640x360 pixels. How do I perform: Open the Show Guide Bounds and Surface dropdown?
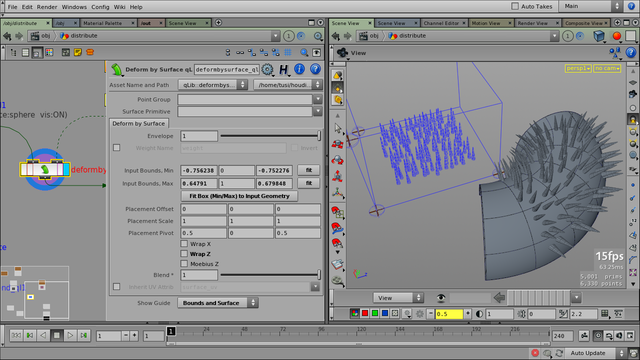218,303
